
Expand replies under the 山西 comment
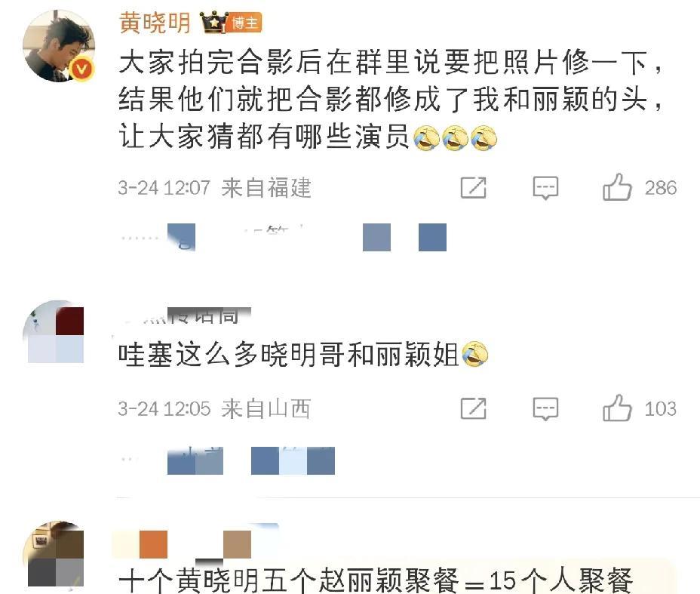click(x=228, y=460)
